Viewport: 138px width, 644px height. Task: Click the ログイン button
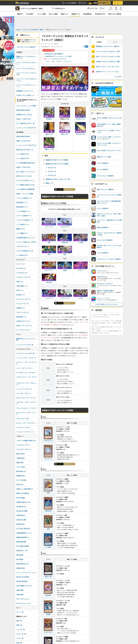pyautogui.click(x=117, y=3)
